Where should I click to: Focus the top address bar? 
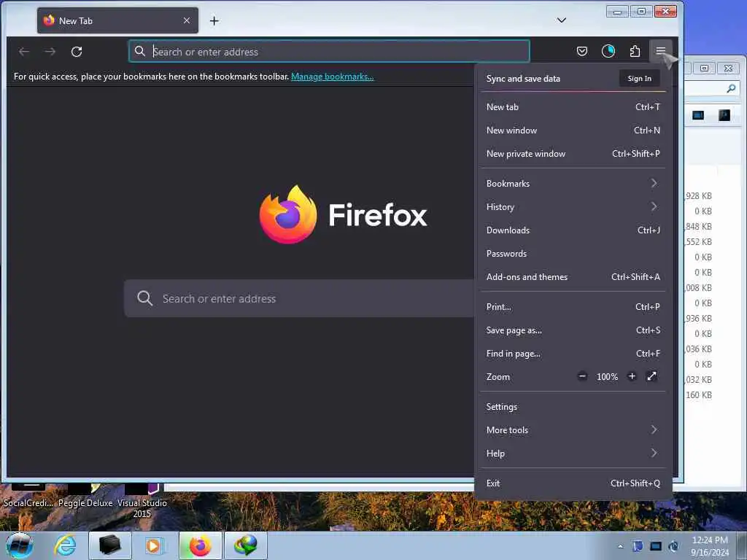329,52
